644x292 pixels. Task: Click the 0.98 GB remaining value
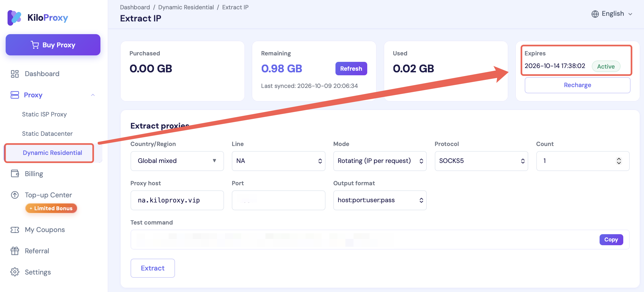coord(282,69)
